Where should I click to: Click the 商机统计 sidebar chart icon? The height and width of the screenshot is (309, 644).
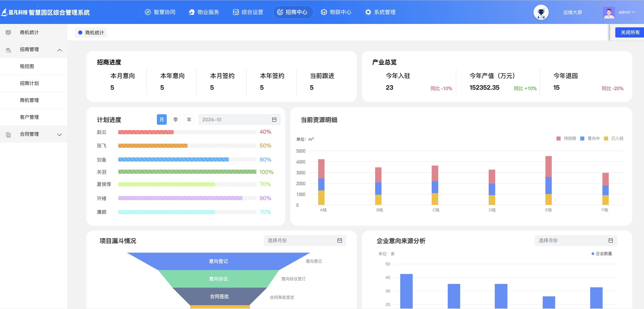[x=8, y=33]
